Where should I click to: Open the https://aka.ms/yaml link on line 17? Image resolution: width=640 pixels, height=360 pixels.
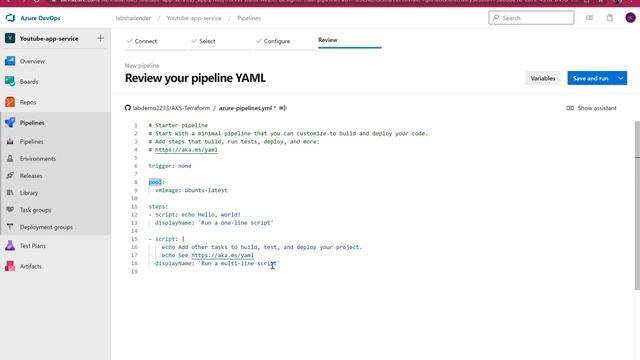[222, 256]
